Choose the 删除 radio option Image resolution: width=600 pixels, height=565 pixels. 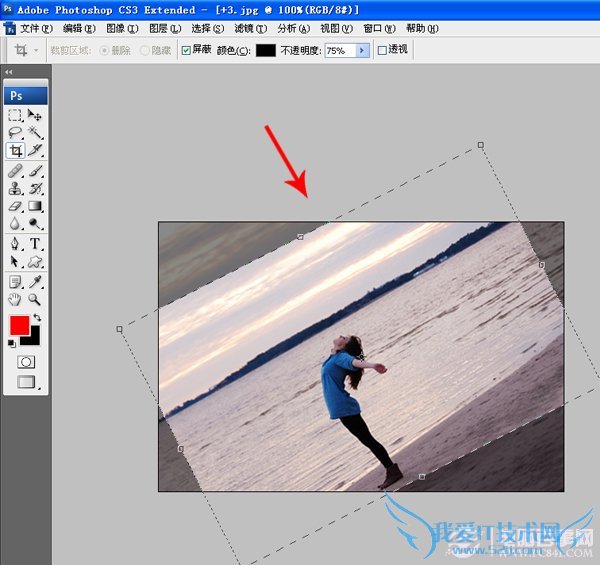104,50
